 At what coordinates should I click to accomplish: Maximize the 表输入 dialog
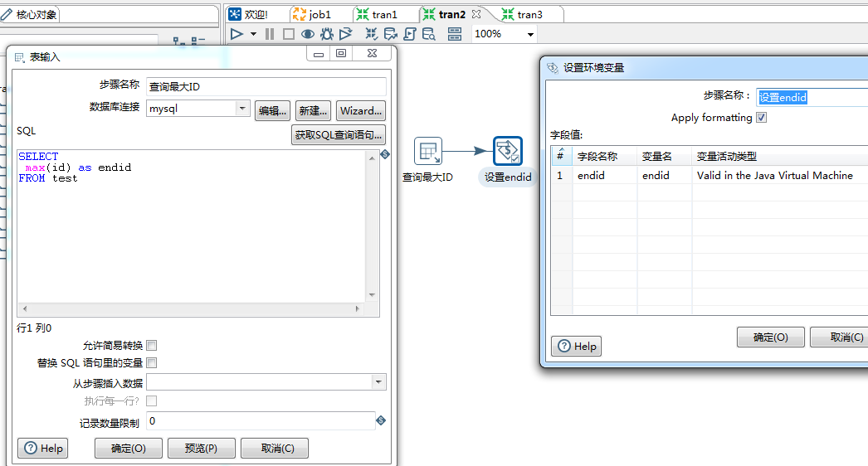(342, 54)
